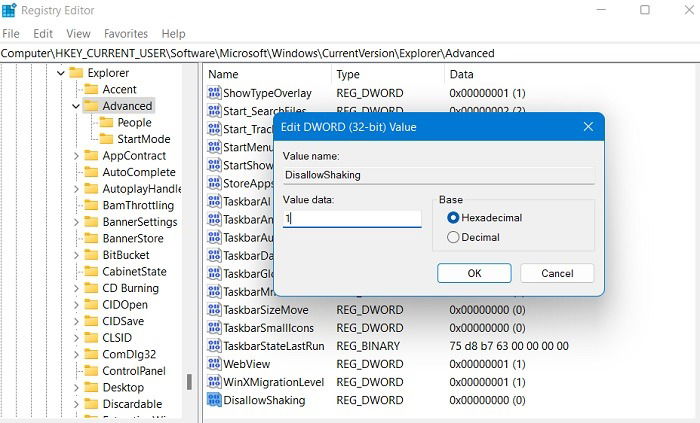This screenshot has width=700, height=423.
Task: Click the DisallowShaking value icon in list
Action: [214, 400]
